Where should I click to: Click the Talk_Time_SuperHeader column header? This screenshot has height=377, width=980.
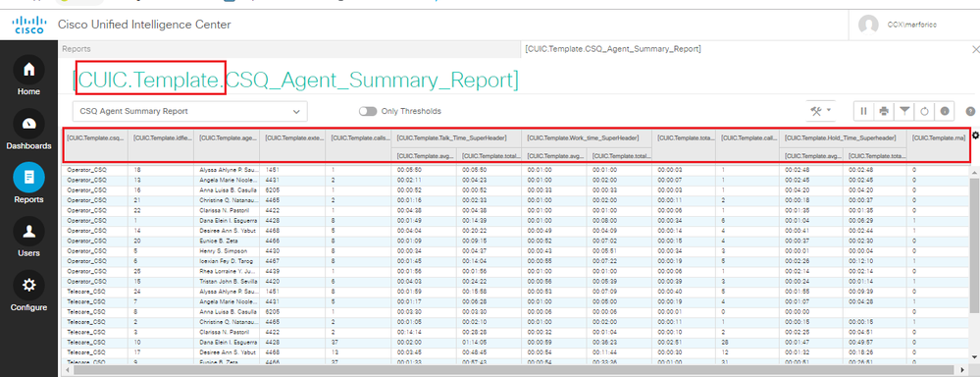[x=455, y=137]
